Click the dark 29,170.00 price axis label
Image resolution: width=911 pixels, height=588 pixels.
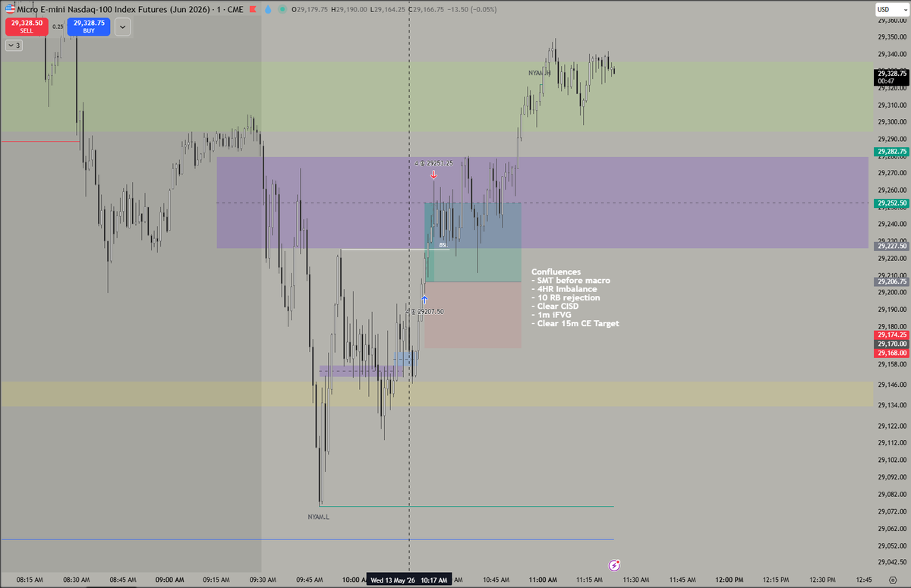click(x=892, y=344)
